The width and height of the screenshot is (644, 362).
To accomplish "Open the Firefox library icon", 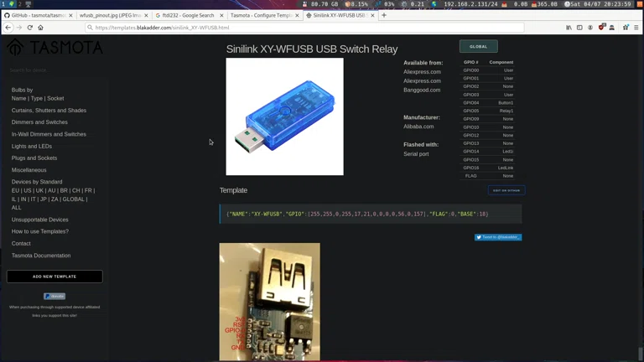I will (569, 28).
